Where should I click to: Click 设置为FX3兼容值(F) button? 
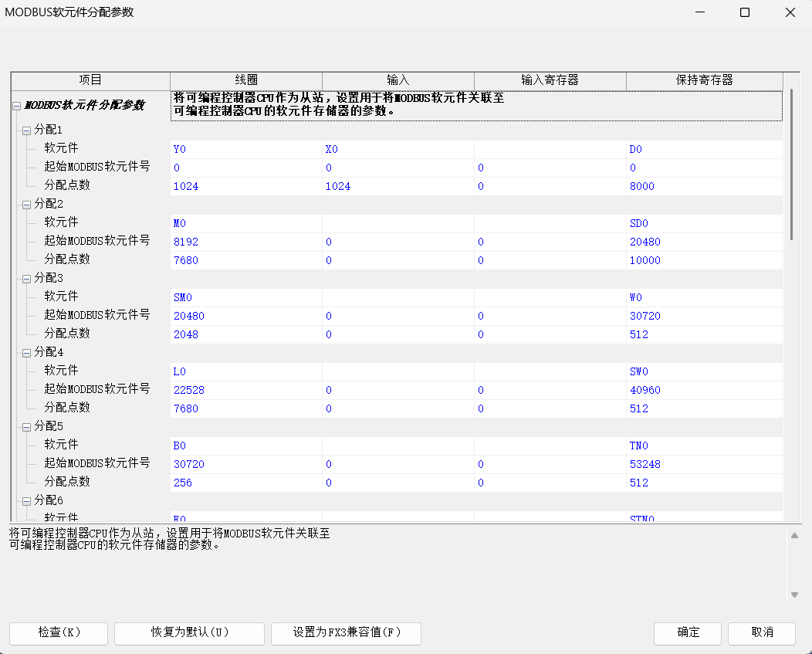point(346,633)
